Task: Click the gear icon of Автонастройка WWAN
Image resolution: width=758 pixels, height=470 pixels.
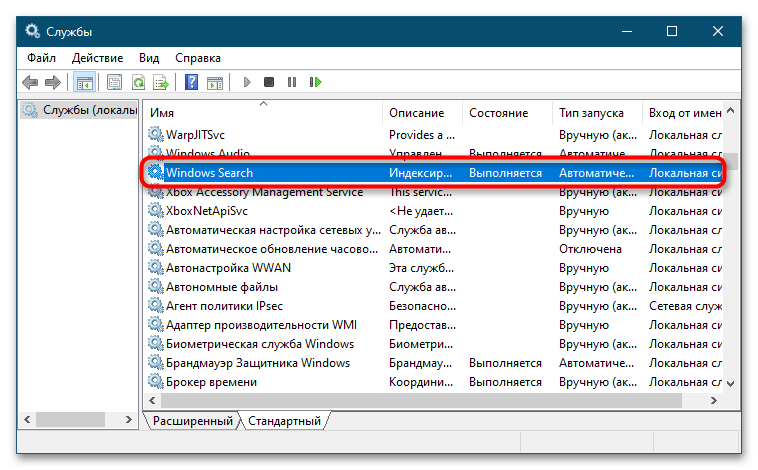Action: pyautogui.click(x=156, y=268)
